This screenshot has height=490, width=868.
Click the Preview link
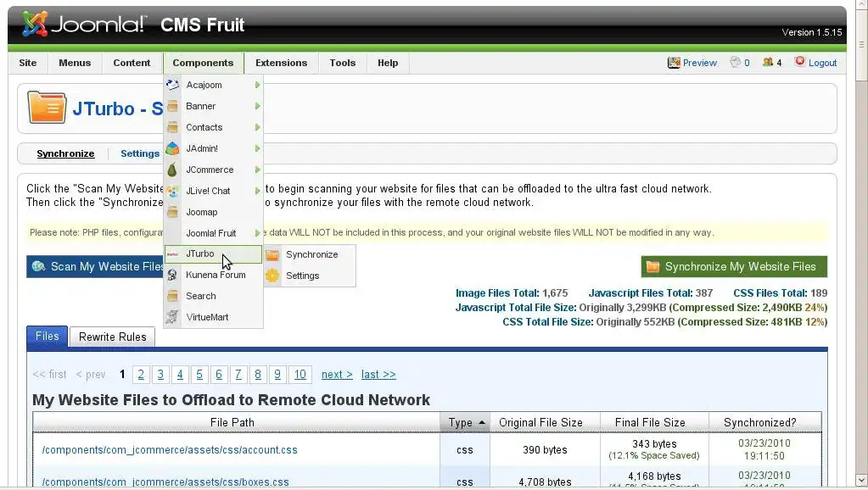coord(700,63)
